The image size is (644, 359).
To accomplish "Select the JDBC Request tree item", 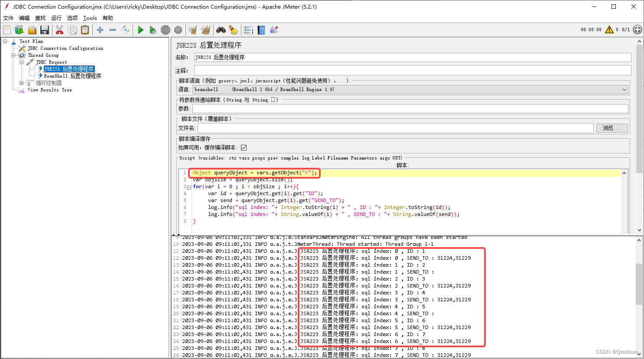I will (52, 62).
